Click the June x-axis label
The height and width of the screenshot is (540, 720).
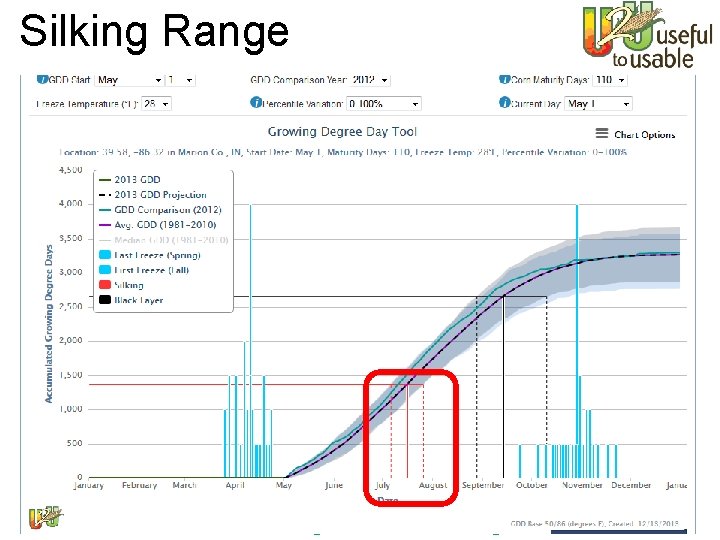(x=334, y=485)
